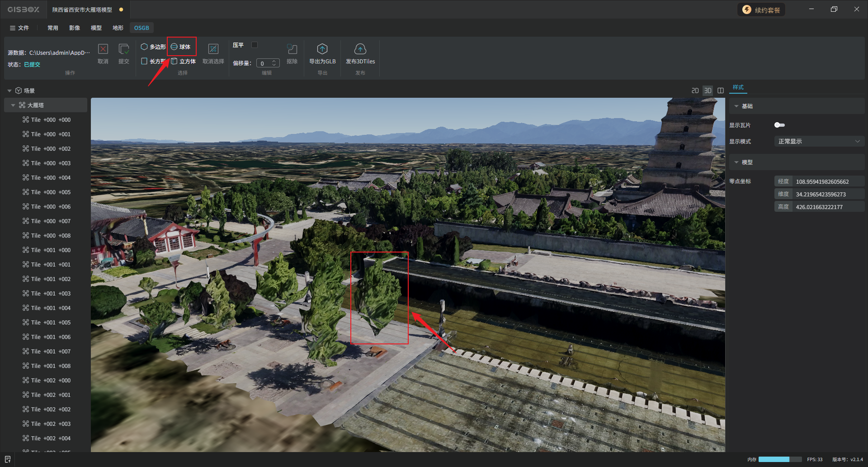
Task: Click the Cancel (取消) operation icon
Action: click(x=103, y=49)
